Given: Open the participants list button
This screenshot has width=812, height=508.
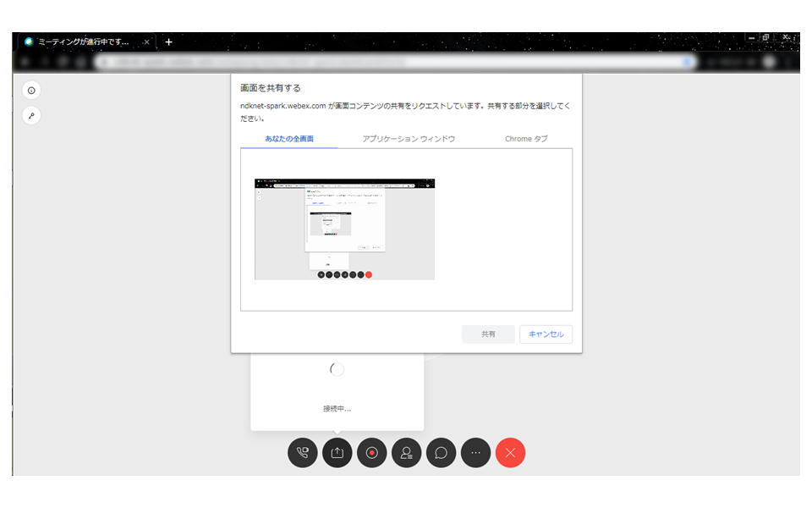Looking at the screenshot, I should click(407, 452).
